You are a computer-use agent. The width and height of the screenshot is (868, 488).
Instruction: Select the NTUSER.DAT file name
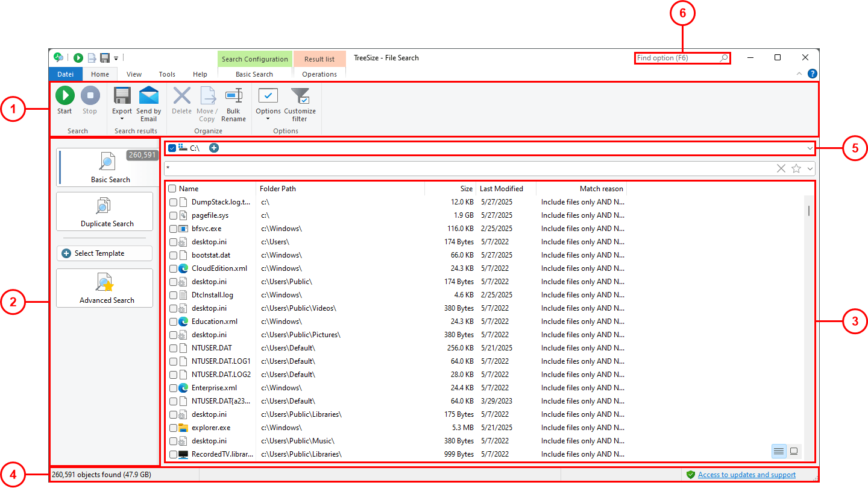212,348
